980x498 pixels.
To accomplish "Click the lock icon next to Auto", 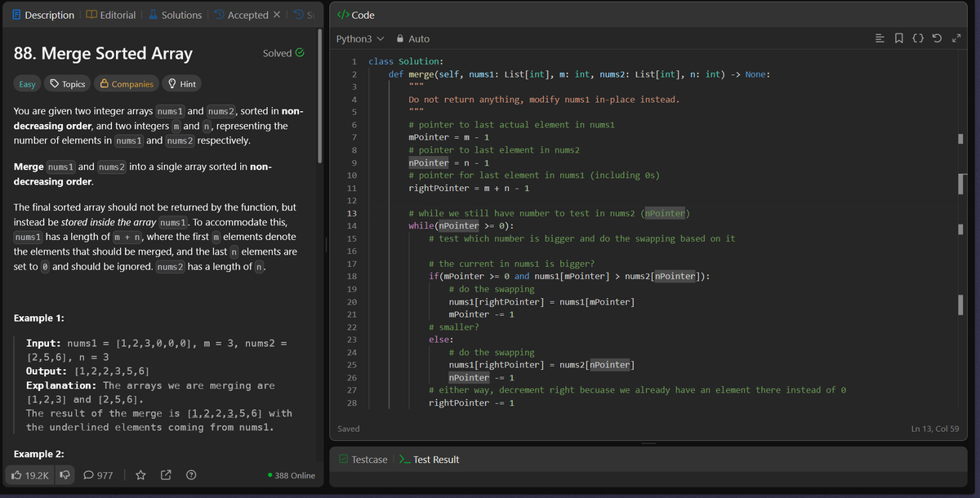I will [x=400, y=38].
